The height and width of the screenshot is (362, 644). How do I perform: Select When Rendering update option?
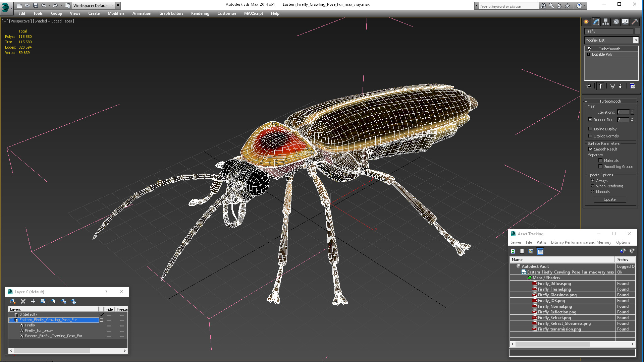coord(592,186)
